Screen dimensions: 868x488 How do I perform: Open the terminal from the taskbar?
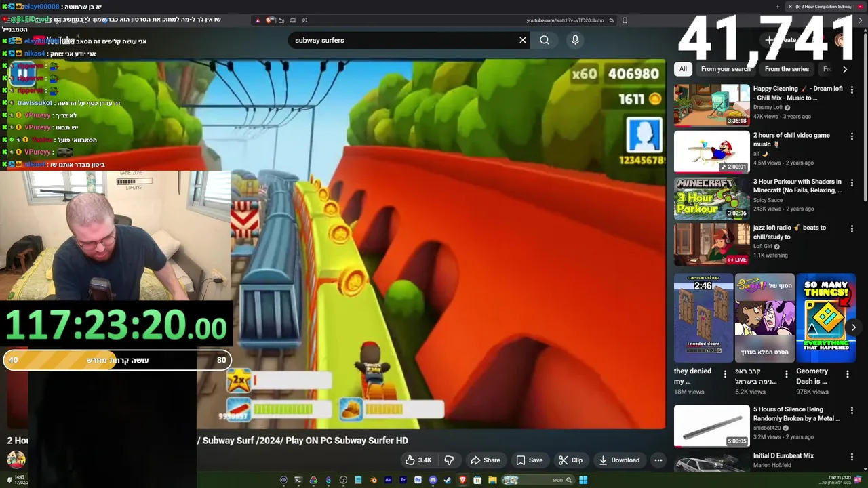[298, 480]
